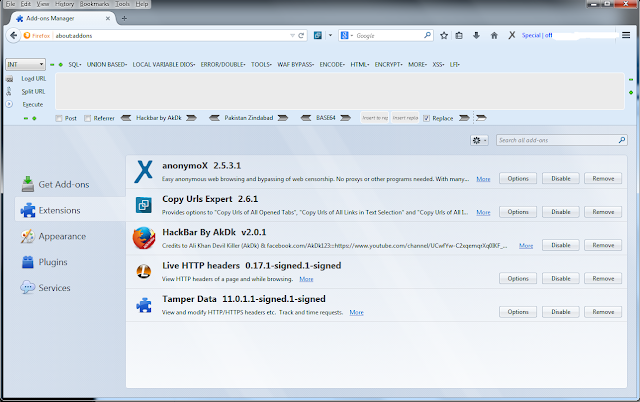Click right arrow after BASE64

pos(346,118)
